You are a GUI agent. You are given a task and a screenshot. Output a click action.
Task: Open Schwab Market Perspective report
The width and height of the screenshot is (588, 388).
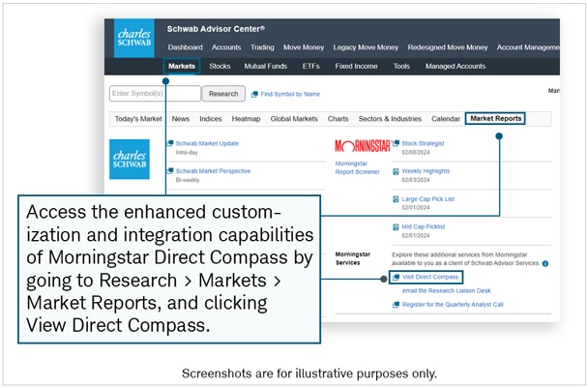(213, 170)
